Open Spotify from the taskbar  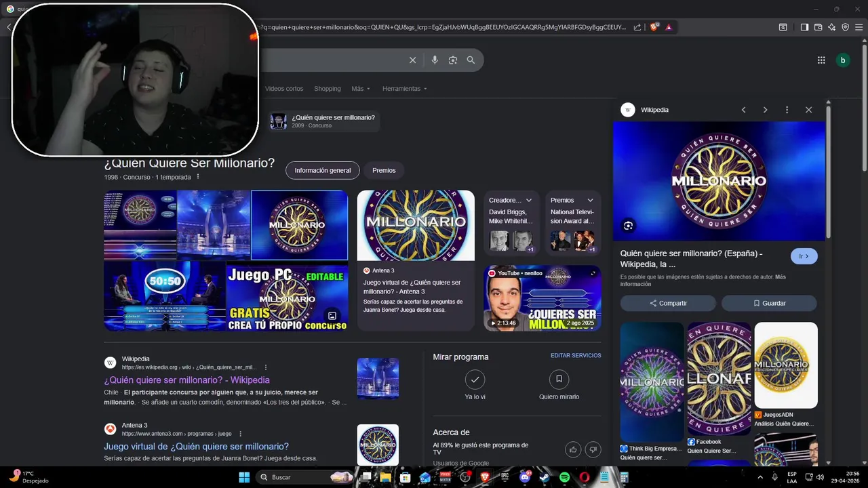click(x=564, y=477)
